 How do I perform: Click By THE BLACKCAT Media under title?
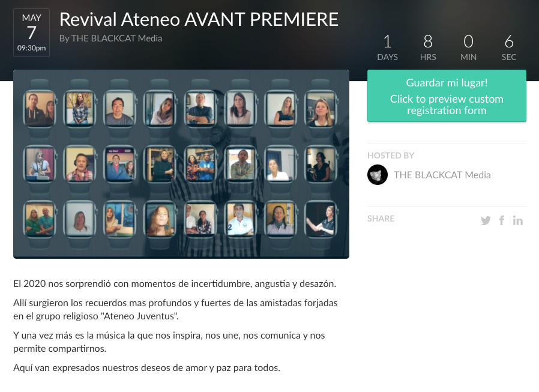coord(110,38)
